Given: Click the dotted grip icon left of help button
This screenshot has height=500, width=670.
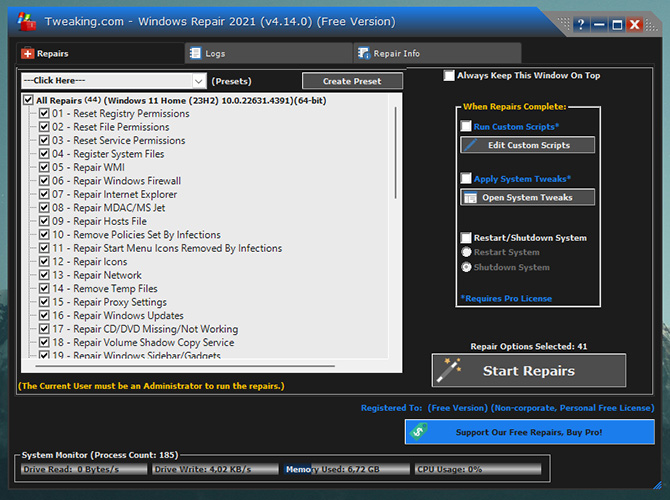Looking at the screenshot, I should pos(564,23).
